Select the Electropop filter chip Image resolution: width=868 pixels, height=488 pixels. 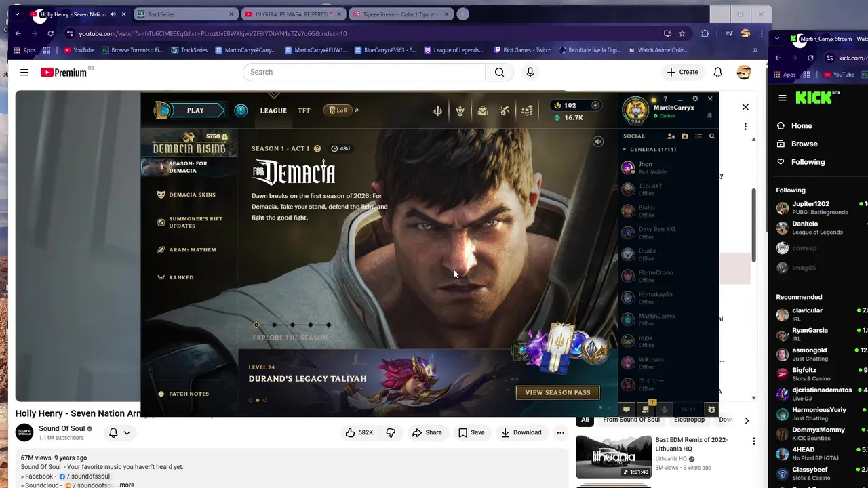click(689, 420)
